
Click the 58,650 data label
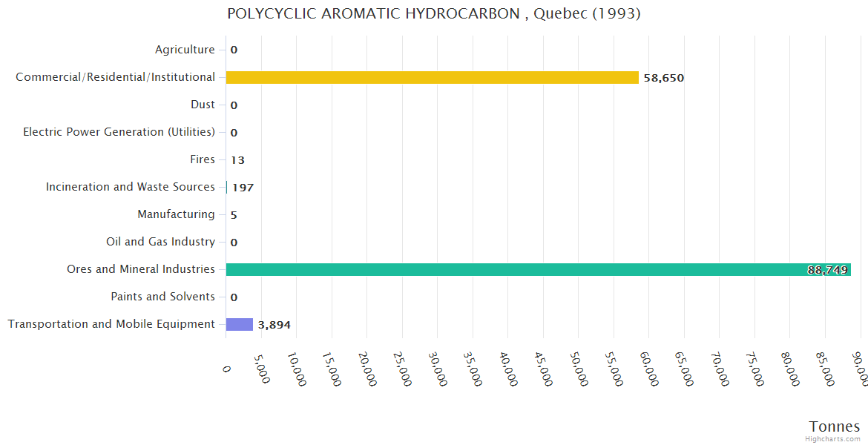(x=663, y=78)
